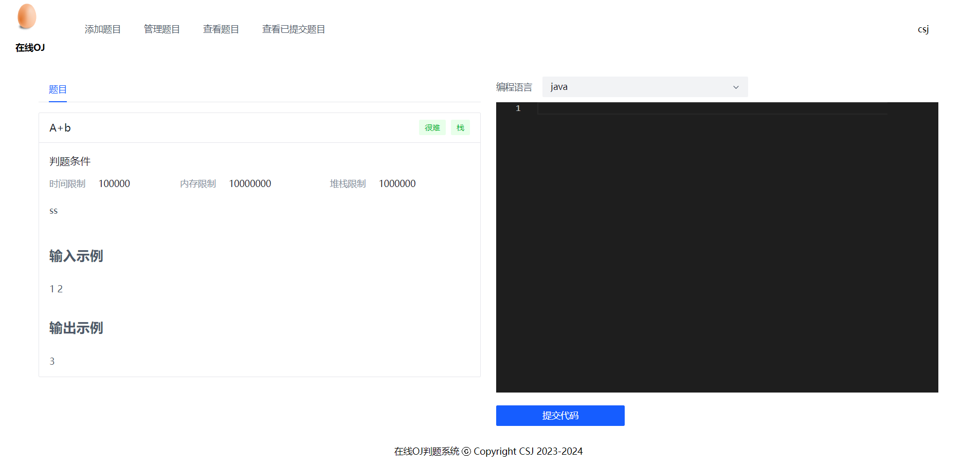Open 查看已提交题目 menu item

[x=294, y=29]
